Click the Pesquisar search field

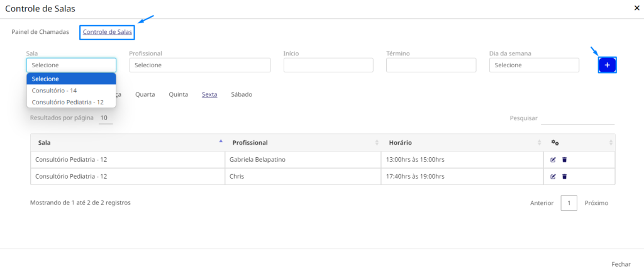[578, 118]
